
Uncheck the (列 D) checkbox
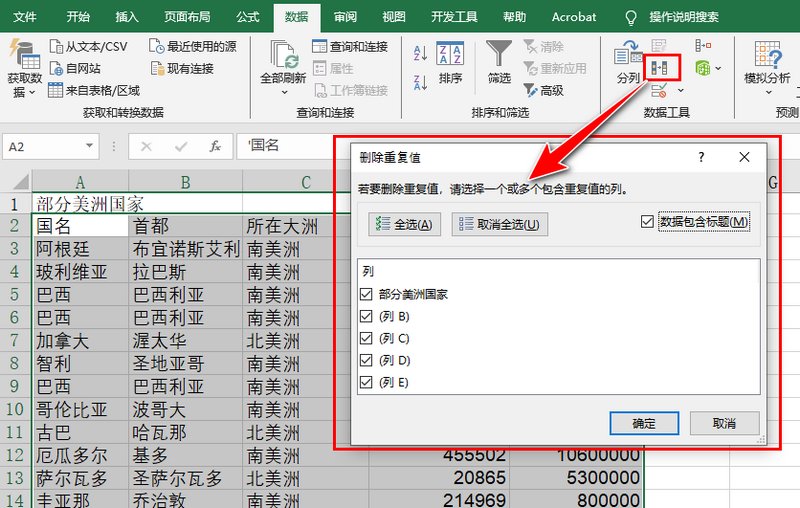[366, 361]
